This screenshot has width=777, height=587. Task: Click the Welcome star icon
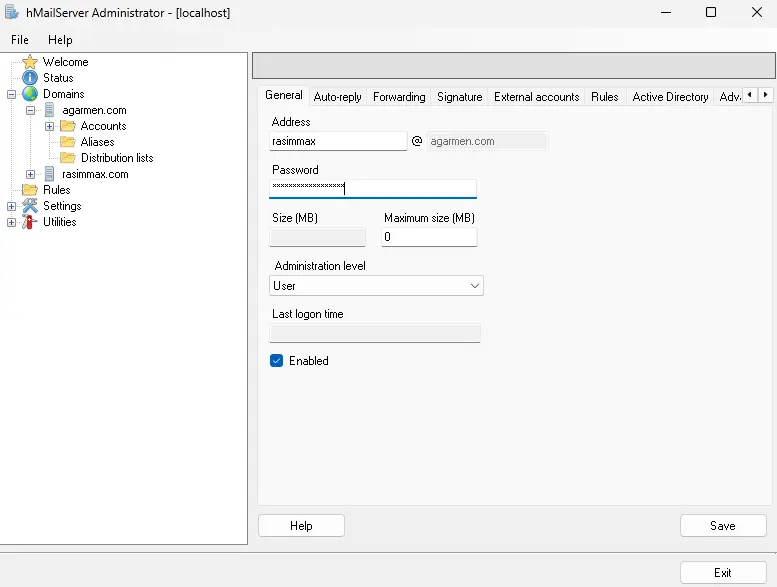pos(30,62)
